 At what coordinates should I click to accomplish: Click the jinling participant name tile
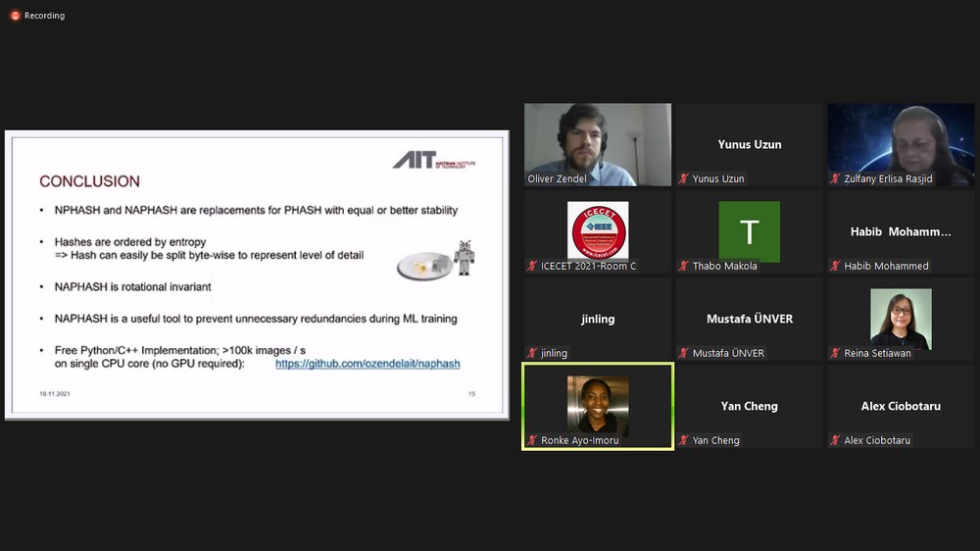pos(598,319)
